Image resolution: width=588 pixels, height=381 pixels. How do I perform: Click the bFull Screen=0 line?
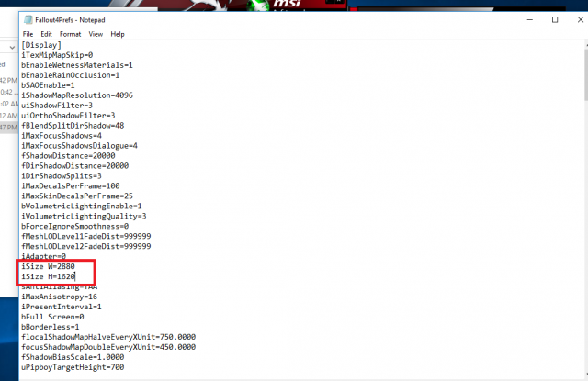(x=52, y=318)
